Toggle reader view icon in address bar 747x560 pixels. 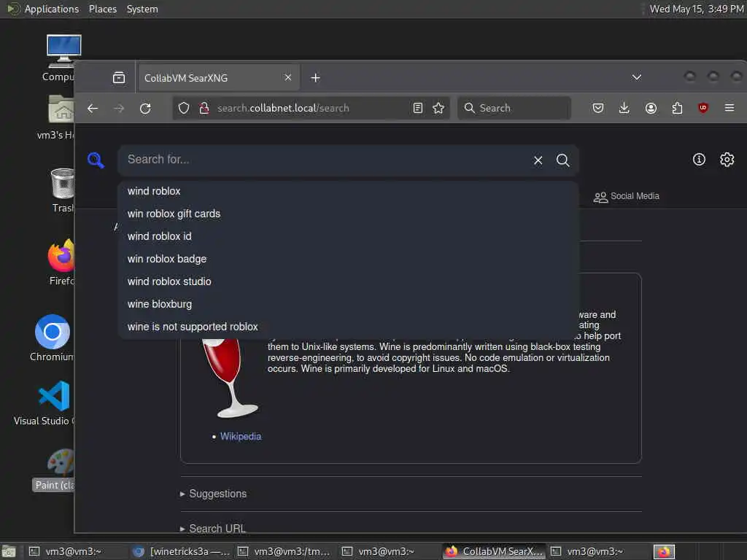pos(418,108)
